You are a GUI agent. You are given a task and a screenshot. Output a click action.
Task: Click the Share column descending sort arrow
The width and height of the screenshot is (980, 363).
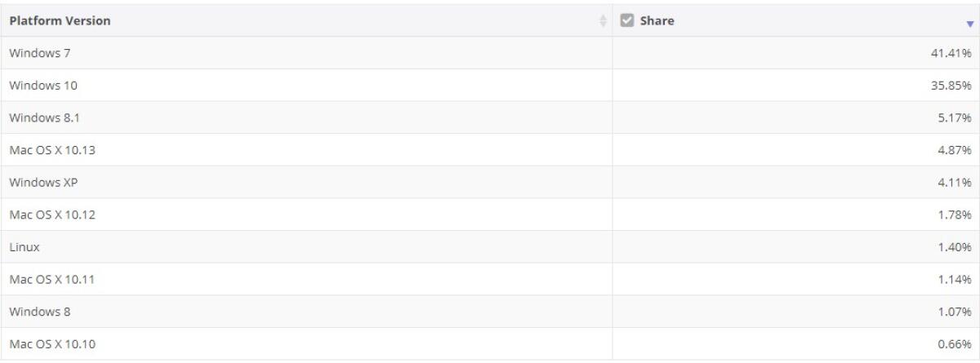click(x=969, y=24)
